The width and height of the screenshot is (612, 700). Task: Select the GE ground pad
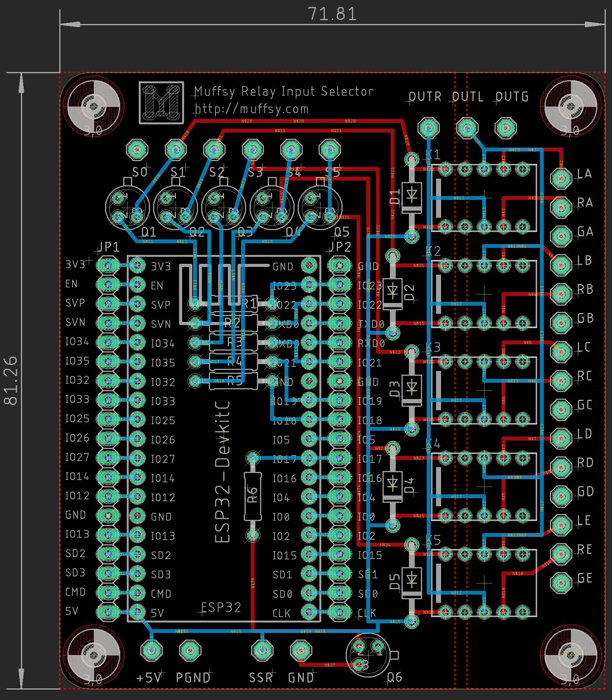tap(561, 582)
